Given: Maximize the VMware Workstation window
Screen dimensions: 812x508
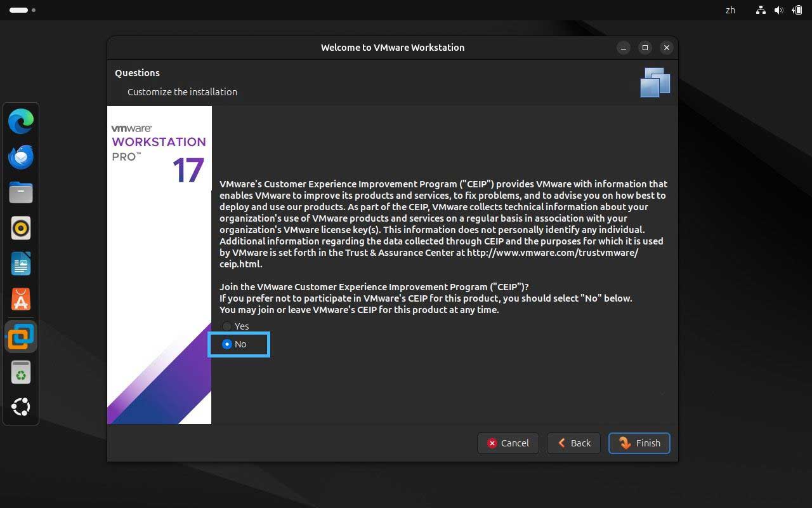Looking at the screenshot, I should point(645,48).
